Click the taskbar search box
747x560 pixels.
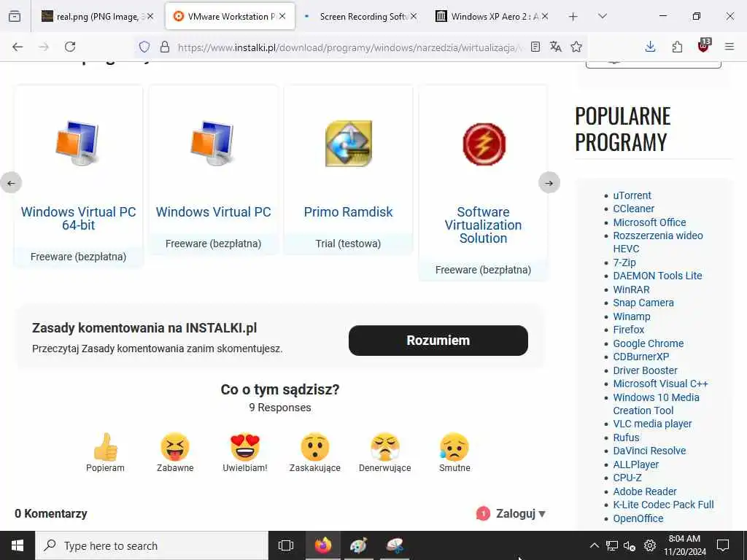pyautogui.click(x=152, y=545)
